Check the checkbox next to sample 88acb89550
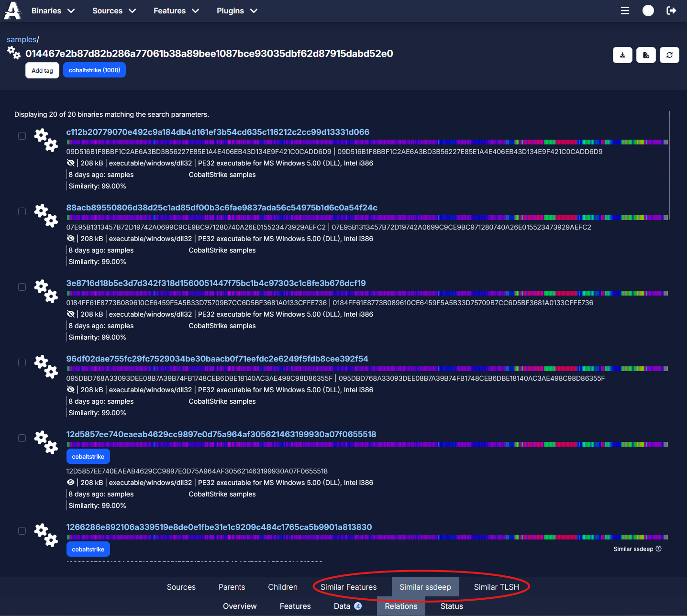Image resolution: width=687 pixels, height=616 pixels. click(x=22, y=211)
